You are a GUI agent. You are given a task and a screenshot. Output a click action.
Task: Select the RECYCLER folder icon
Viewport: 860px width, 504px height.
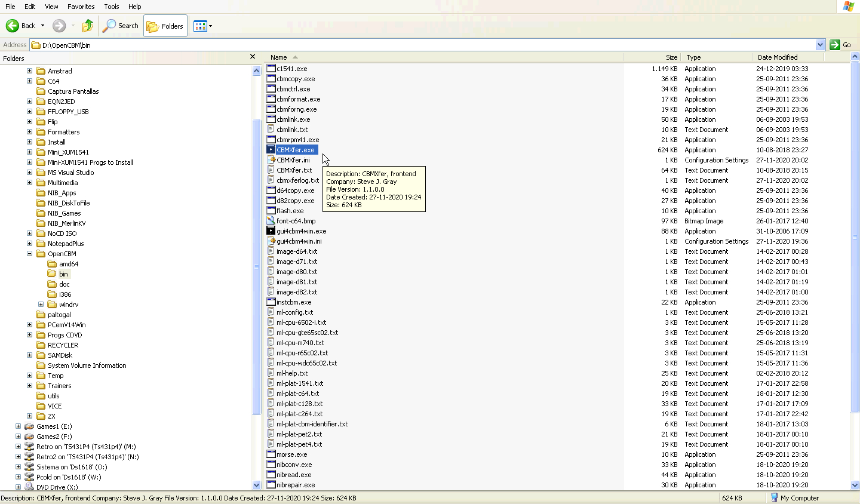pos(41,345)
